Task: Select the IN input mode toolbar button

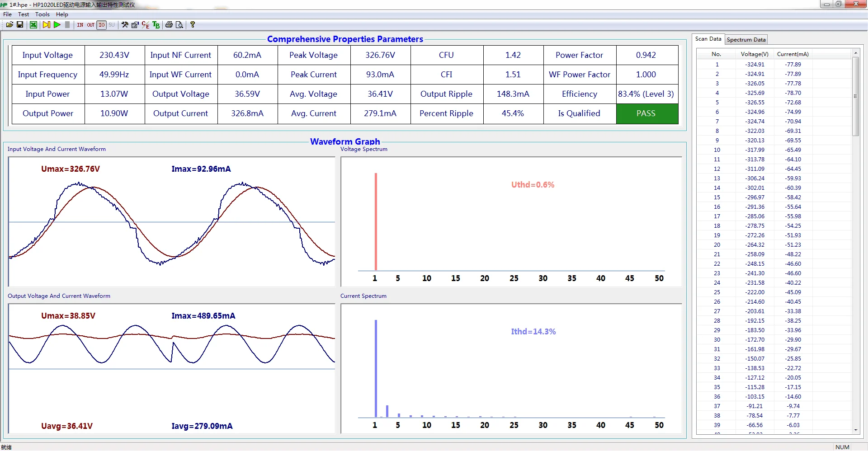Action: pos(80,25)
